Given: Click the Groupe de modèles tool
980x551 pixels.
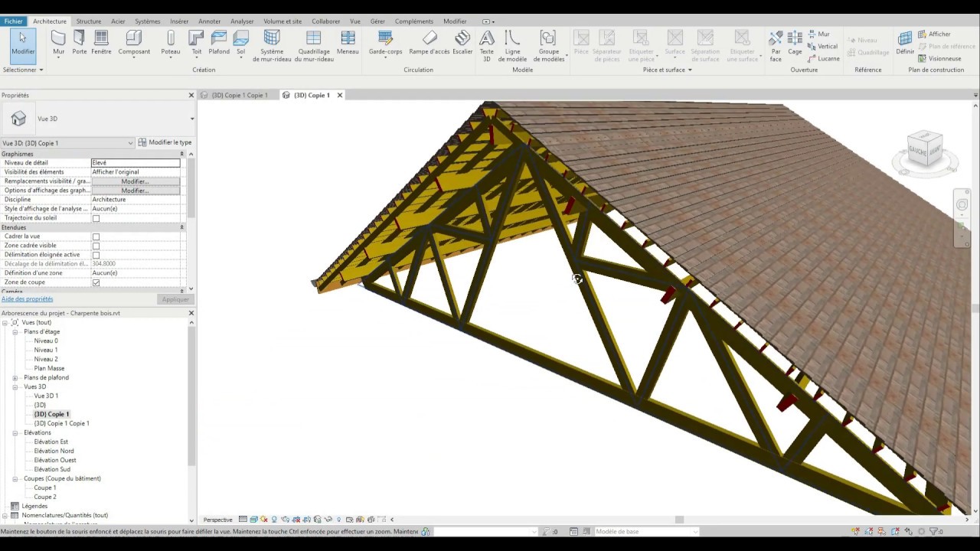Looking at the screenshot, I should click(548, 45).
